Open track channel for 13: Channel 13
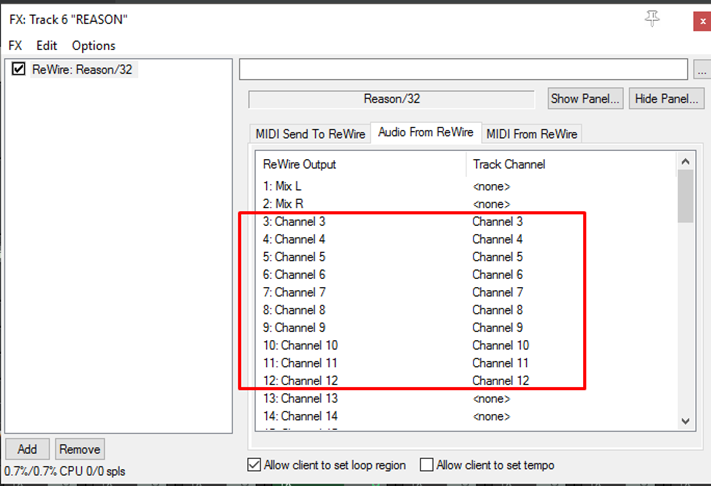The width and height of the screenshot is (711, 486). [x=492, y=399]
